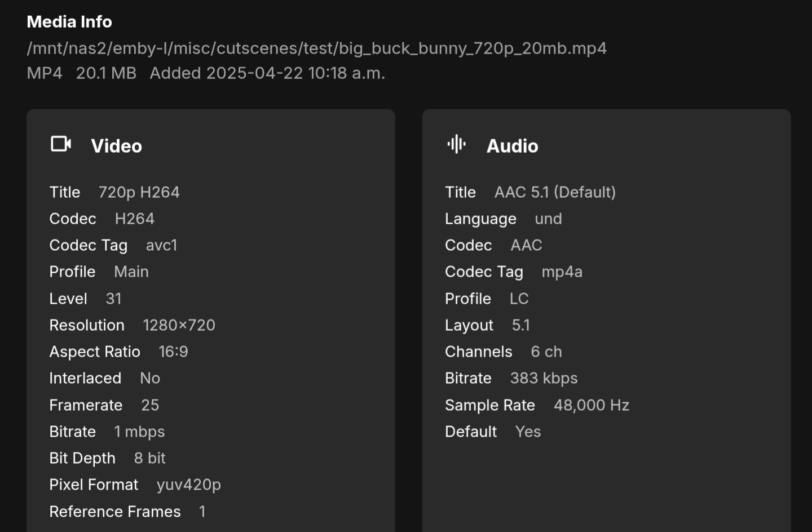
Task: Click the audio Bitrate 383 kbps
Action: [x=544, y=378]
